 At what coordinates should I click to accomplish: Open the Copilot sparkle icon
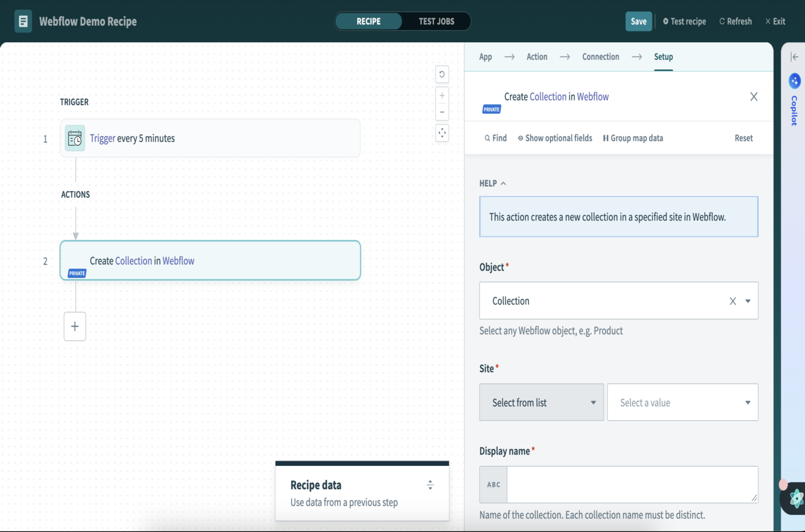coord(794,80)
